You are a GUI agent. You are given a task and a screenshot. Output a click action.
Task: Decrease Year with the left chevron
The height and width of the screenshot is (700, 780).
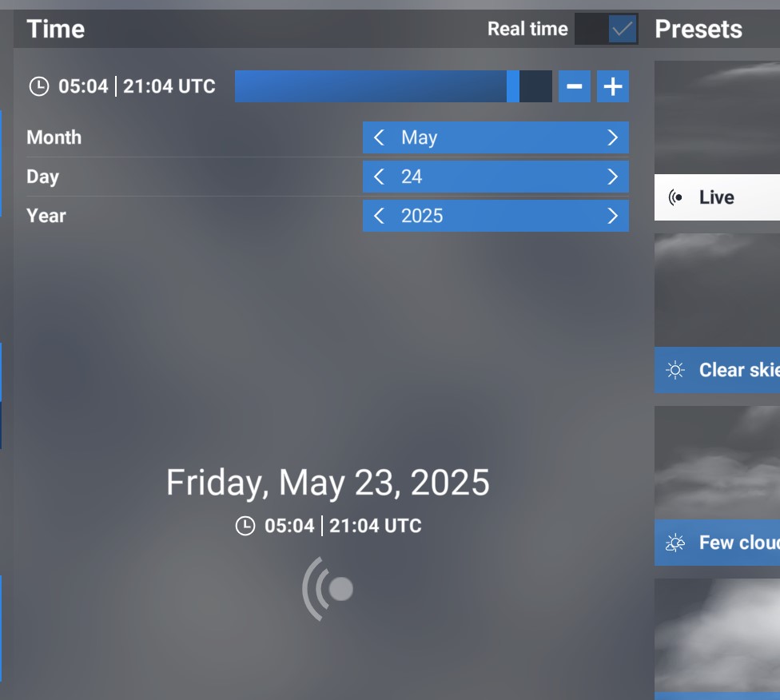[379, 216]
